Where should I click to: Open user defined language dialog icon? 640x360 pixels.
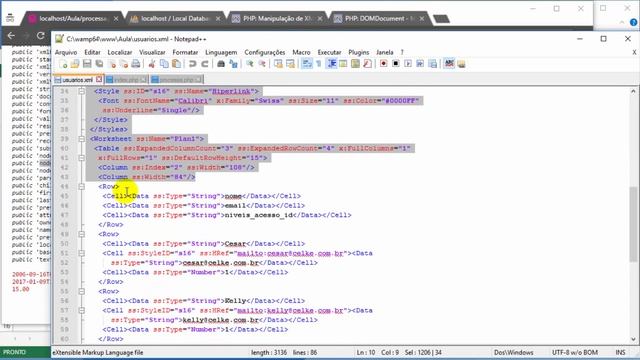coord(343,64)
